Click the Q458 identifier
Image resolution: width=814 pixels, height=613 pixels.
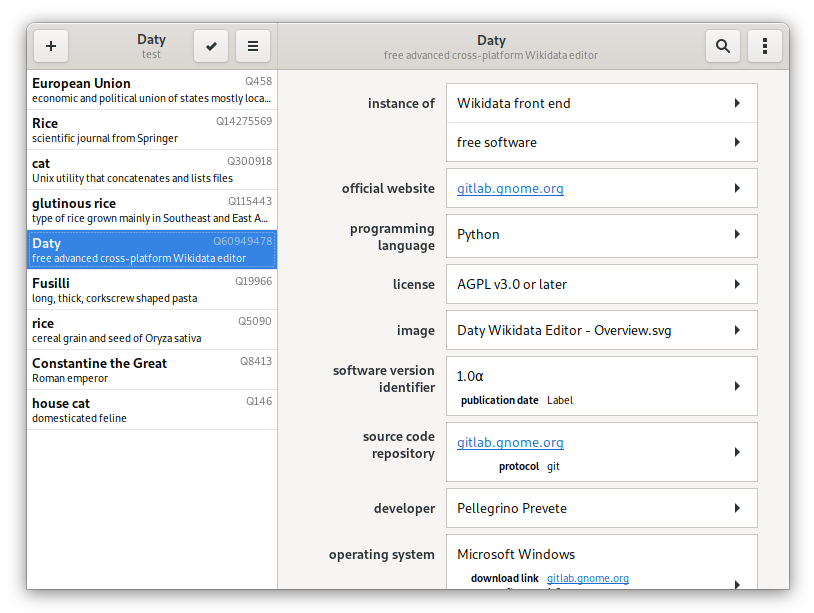(259, 81)
